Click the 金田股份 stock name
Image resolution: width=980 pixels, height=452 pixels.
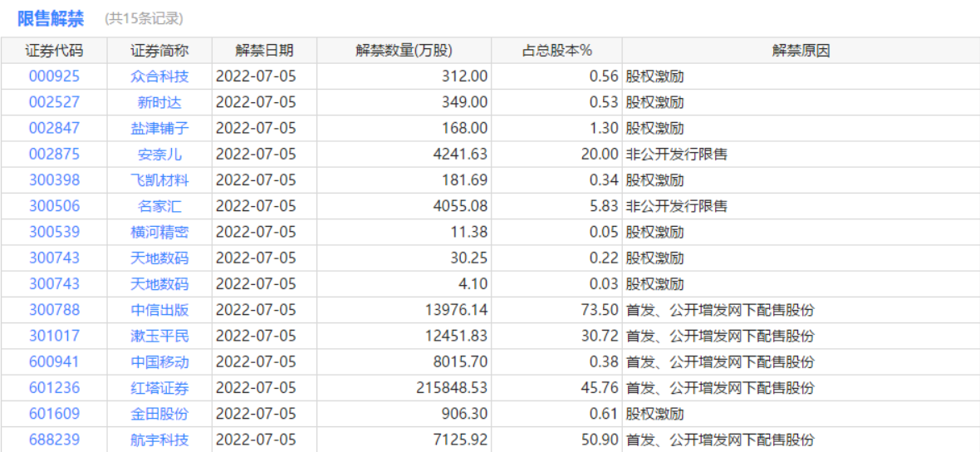(x=159, y=414)
